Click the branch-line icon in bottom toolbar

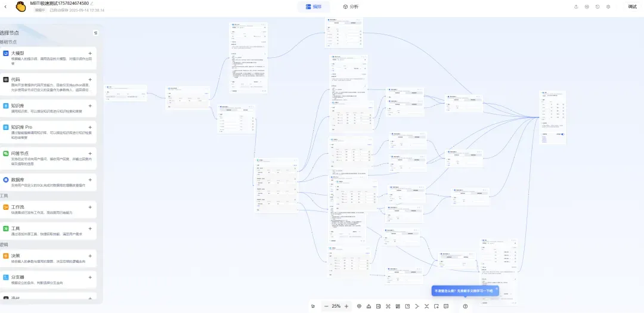(417, 306)
